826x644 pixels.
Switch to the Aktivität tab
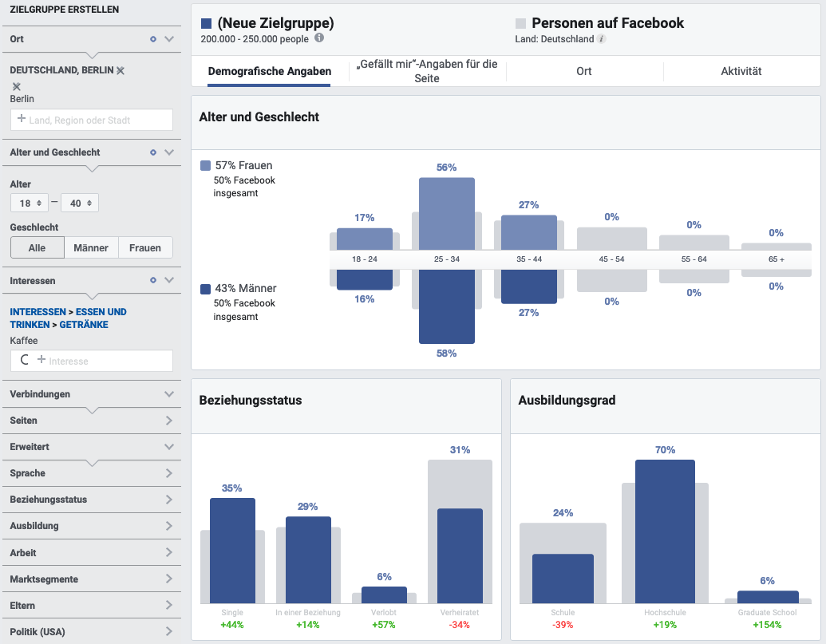pyautogui.click(x=741, y=71)
